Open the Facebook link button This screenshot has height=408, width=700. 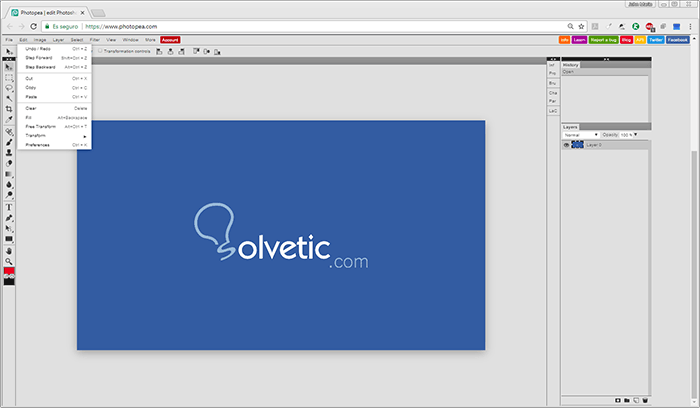[678, 40]
